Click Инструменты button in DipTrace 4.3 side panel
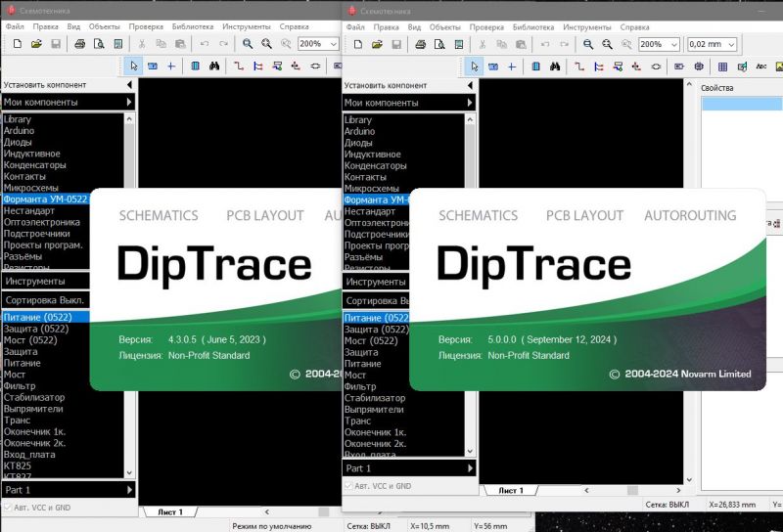This screenshot has height=532, width=783. coord(46,281)
